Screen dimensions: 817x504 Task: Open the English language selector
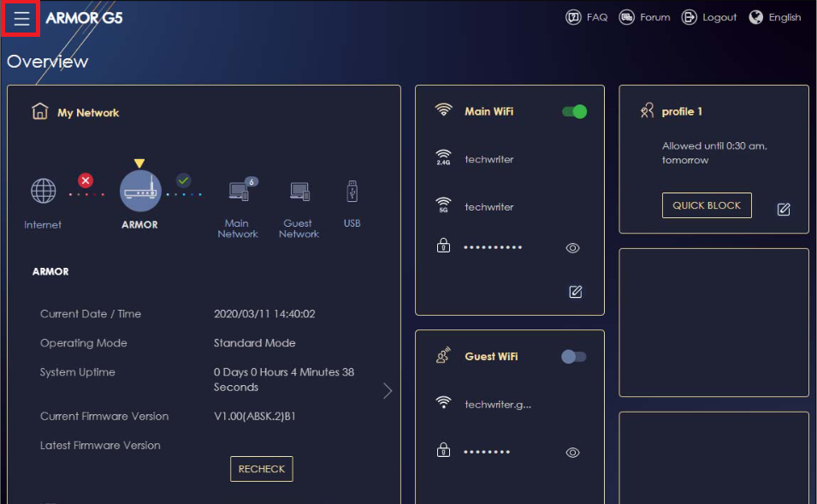774,16
